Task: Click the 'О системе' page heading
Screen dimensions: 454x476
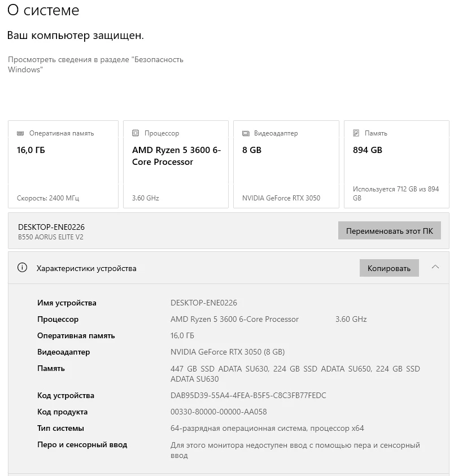Action: (43, 10)
